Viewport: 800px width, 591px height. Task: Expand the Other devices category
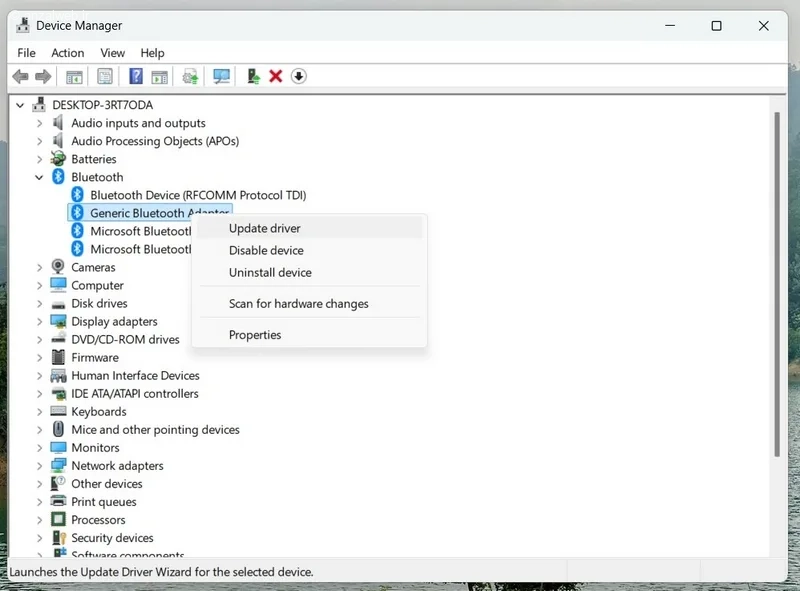click(x=39, y=484)
